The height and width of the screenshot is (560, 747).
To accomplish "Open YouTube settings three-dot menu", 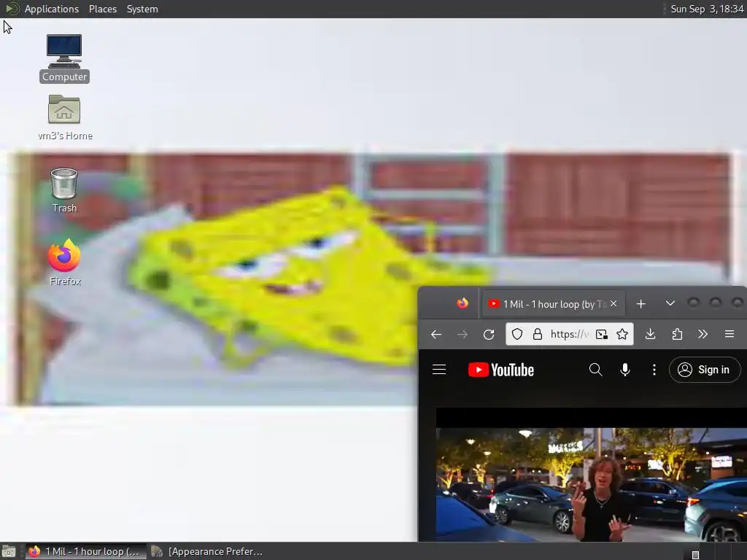I will pos(654,370).
